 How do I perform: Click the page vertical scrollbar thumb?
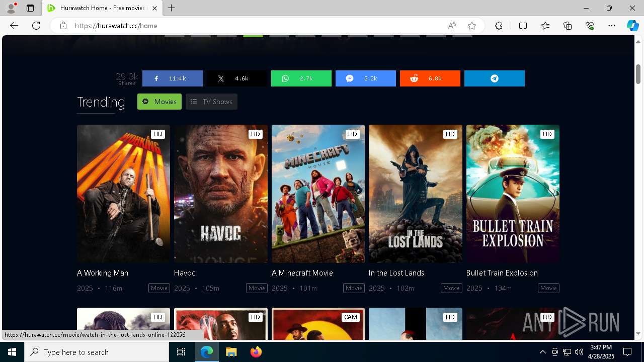click(x=638, y=74)
